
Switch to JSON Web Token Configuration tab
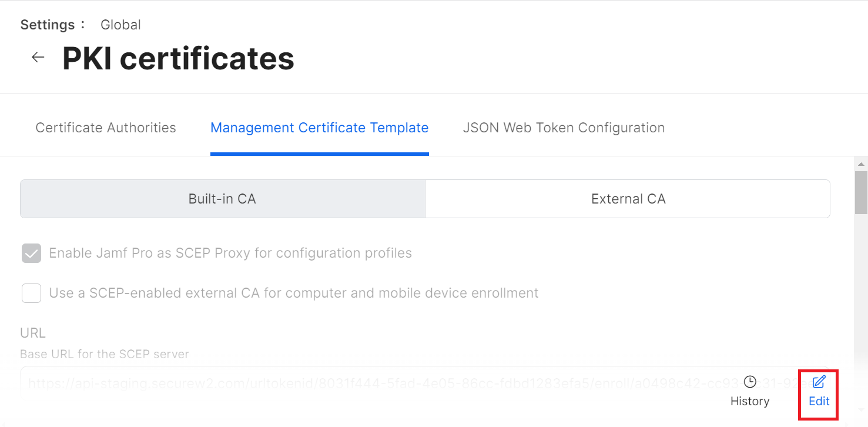click(564, 128)
